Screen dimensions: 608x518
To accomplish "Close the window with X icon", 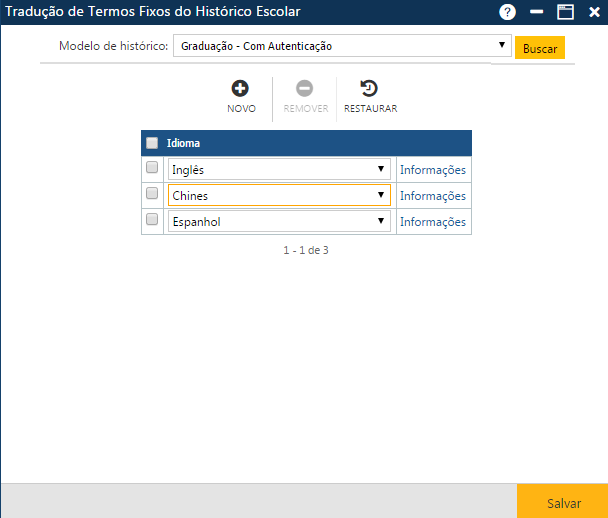I will (593, 12).
